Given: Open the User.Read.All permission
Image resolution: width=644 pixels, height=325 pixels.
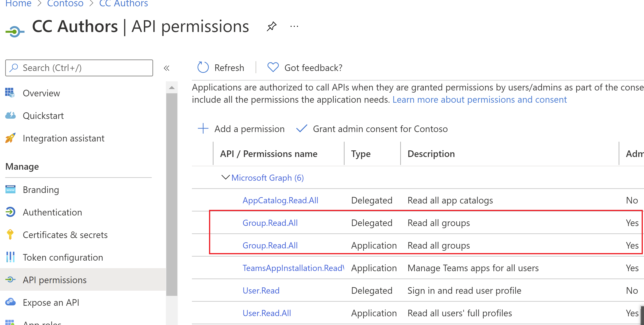Looking at the screenshot, I should 267,313.
